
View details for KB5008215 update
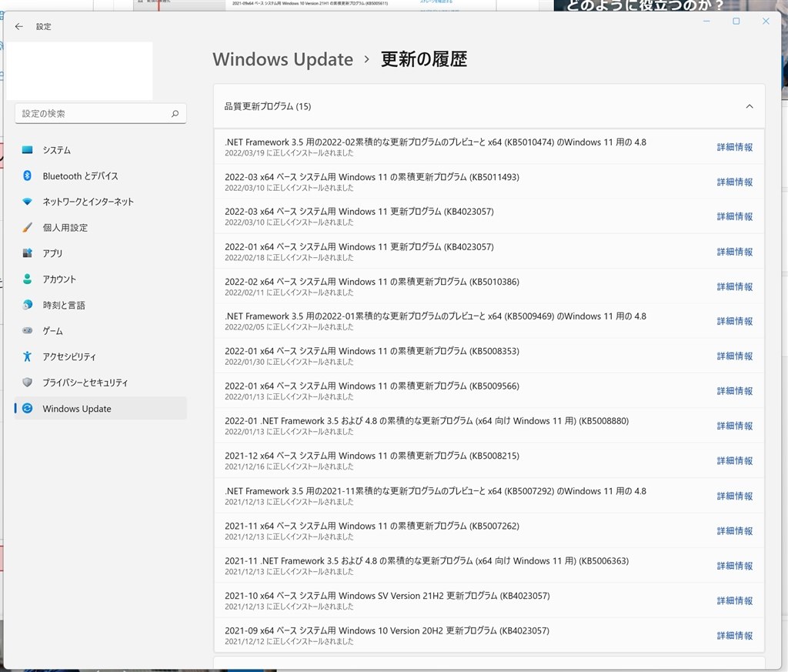(734, 460)
